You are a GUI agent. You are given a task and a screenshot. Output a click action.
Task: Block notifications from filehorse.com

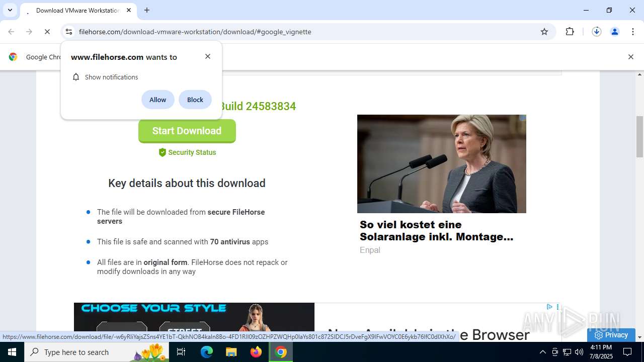tap(195, 100)
